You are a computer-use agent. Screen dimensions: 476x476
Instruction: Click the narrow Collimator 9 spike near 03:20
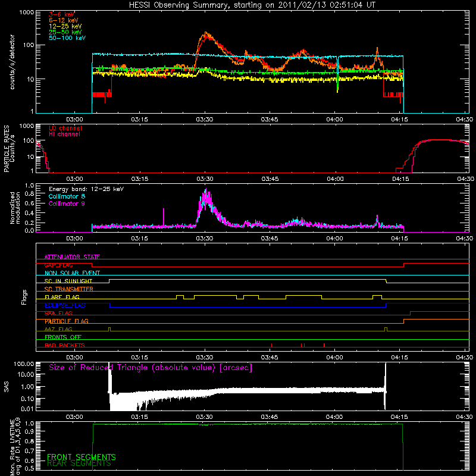(164, 217)
